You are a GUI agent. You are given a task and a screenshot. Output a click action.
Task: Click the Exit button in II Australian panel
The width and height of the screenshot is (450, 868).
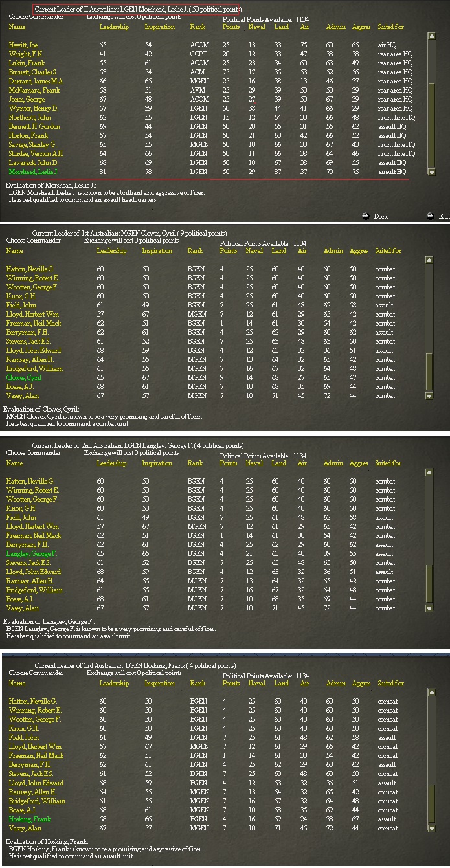[x=444, y=216]
